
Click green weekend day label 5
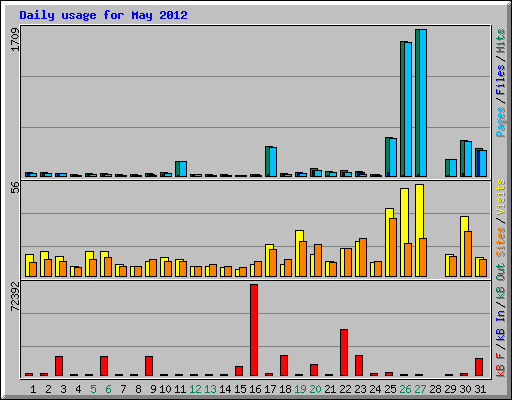93,389
